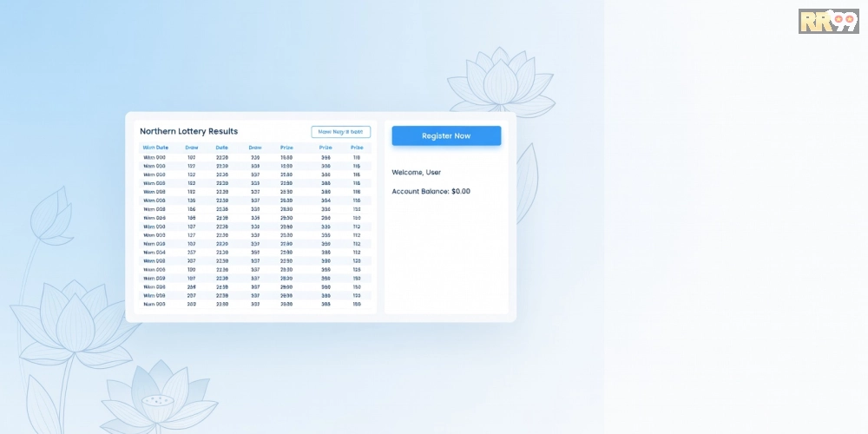Click the Northern Lottery Results heading
Image resolution: width=868 pixels, height=434 pixels.
click(x=188, y=132)
